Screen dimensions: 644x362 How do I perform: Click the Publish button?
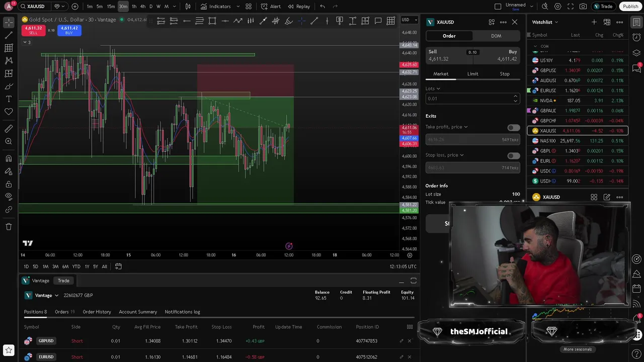pos(630,7)
